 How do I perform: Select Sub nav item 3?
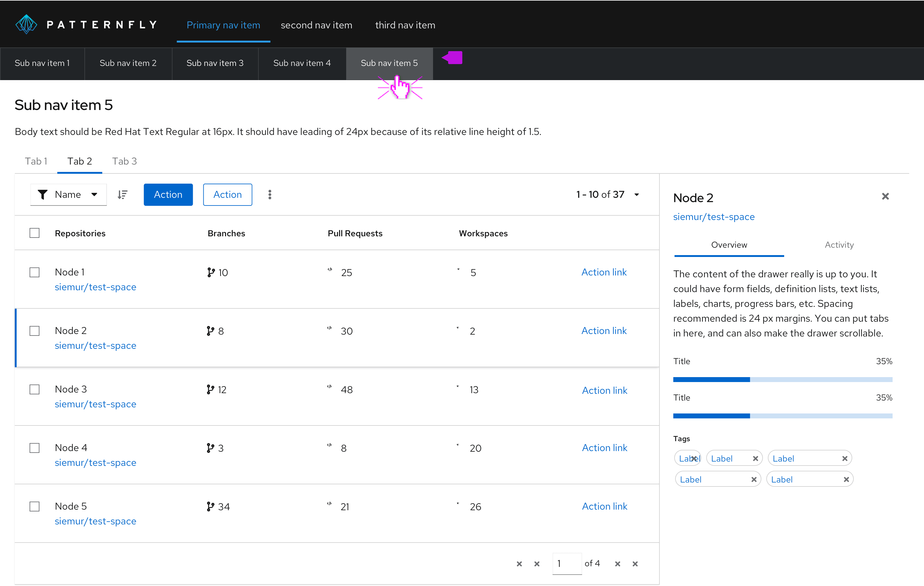[215, 63]
